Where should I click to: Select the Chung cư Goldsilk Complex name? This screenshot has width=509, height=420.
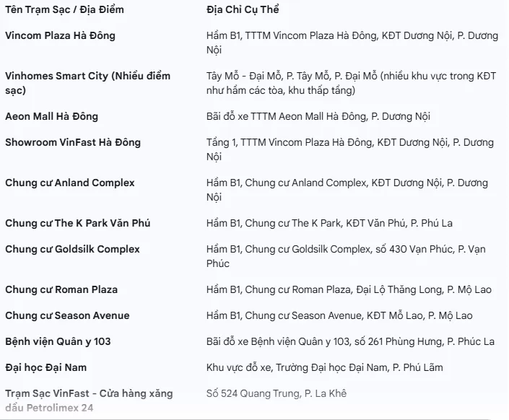click(x=72, y=249)
